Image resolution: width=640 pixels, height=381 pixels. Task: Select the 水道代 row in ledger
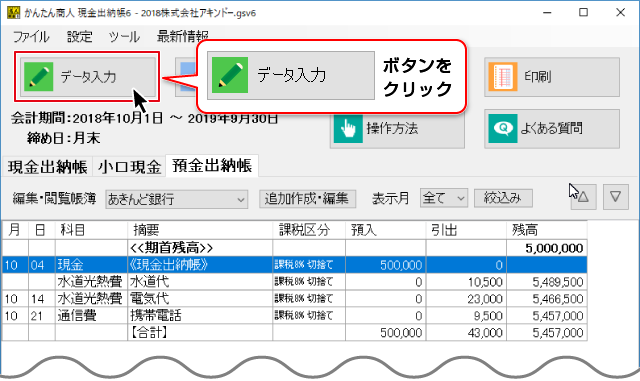(294, 282)
